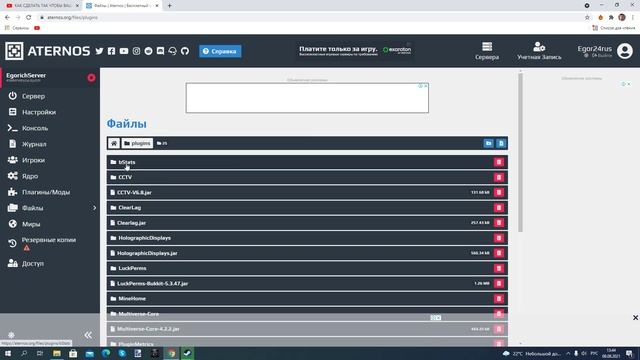The height and width of the screenshot is (360, 640).
Task: Select the CCTV-V6.8.jar file row
Action: point(307,192)
